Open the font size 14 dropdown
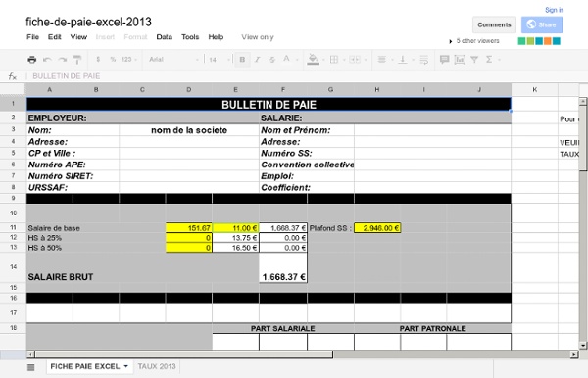This screenshot has height=378, width=588. click(x=219, y=59)
